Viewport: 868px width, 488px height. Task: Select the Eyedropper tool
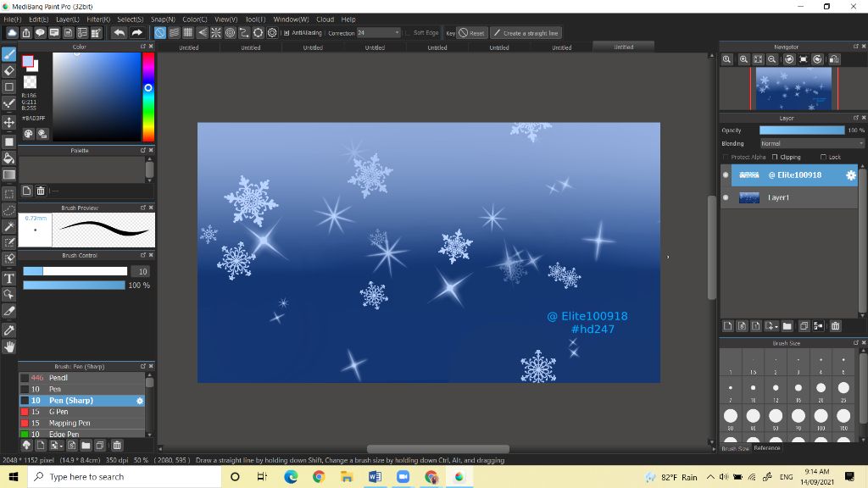click(8, 330)
